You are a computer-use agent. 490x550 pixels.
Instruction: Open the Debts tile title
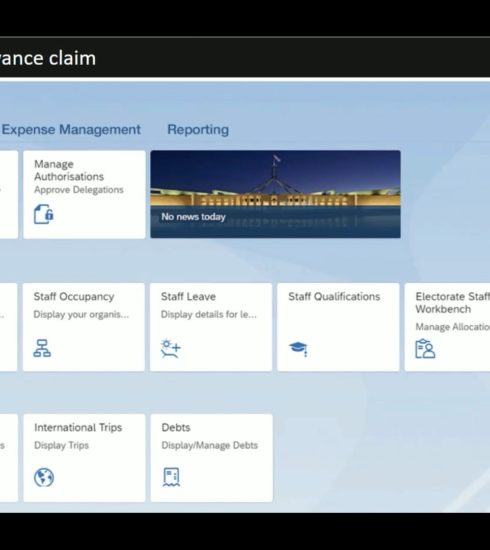(x=176, y=427)
